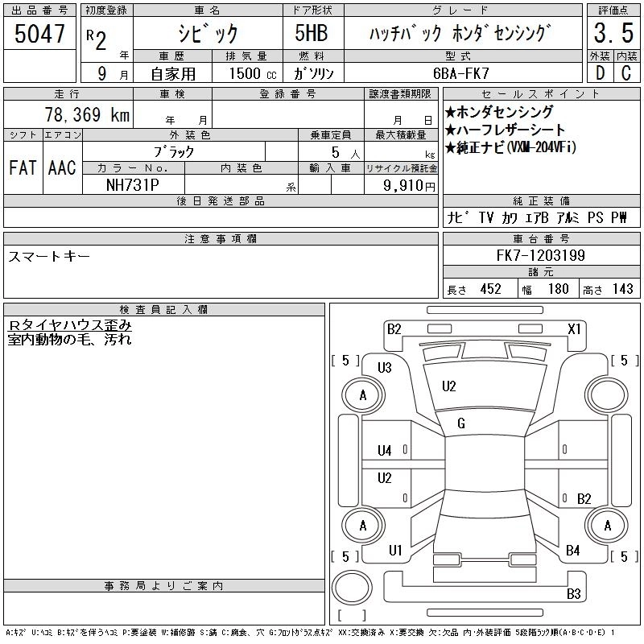The height and width of the screenshot is (644, 644).
Task: Select the color code NH731P
Action: 134,185
